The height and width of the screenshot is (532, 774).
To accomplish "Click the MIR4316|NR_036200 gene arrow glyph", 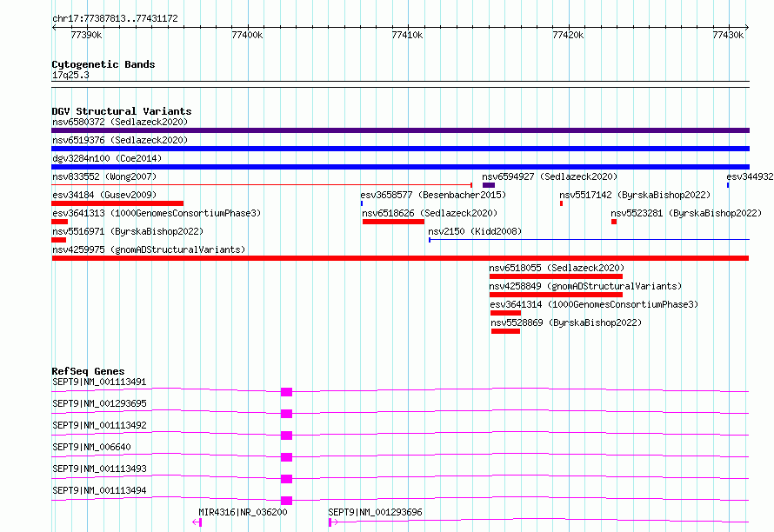I will click(x=197, y=522).
